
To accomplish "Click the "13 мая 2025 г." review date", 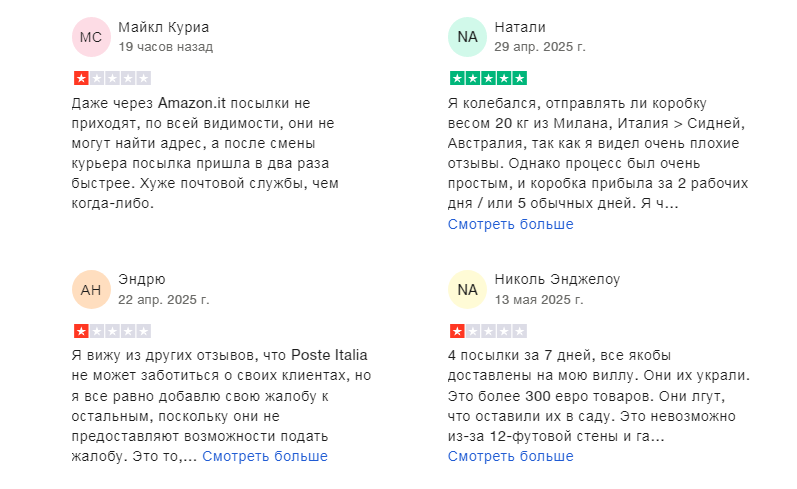I will click(x=539, y=299).
